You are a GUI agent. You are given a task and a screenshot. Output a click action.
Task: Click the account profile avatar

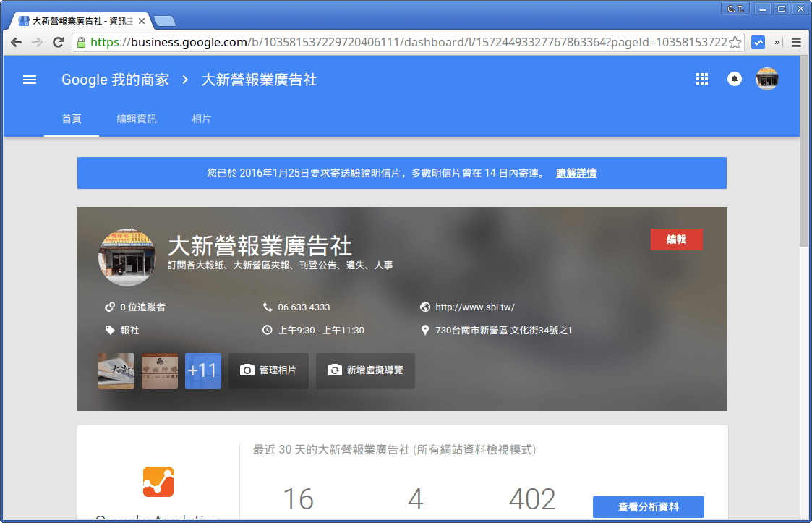(x=767, y=79)
